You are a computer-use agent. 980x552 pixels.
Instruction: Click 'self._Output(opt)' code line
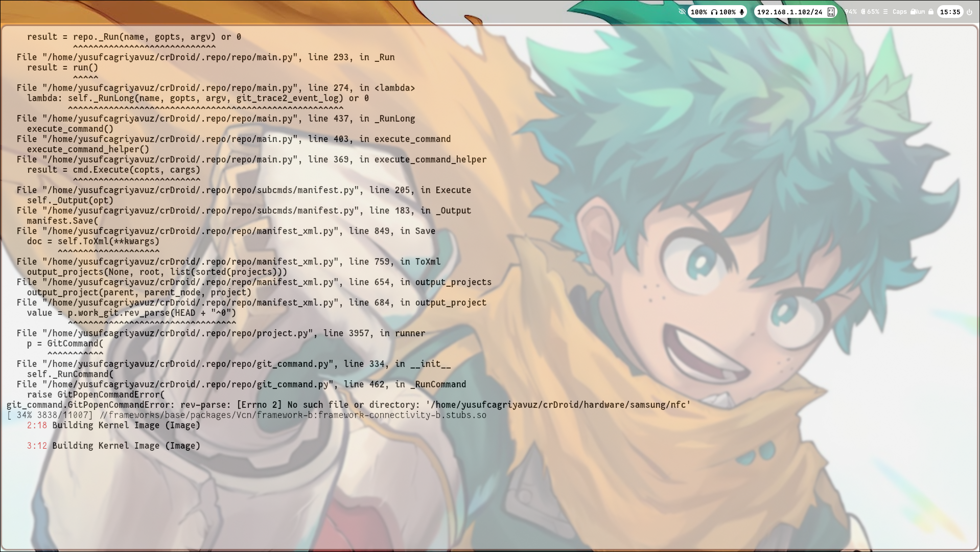click(70, 200)
